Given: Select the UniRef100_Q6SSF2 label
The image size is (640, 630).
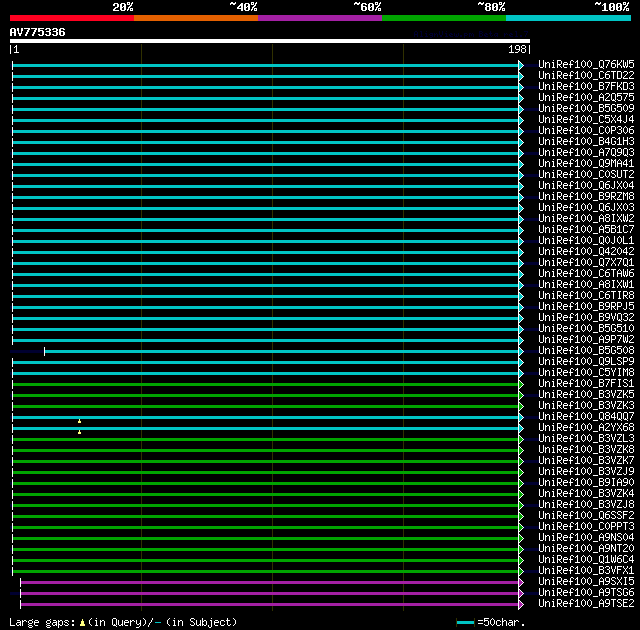Looking at the screenshot, I should point(586,516).
